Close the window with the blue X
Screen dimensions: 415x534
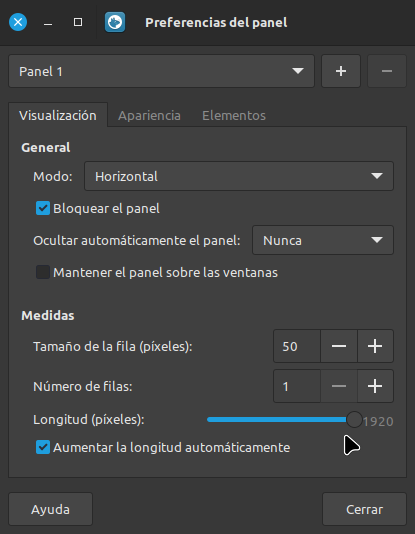tap(18, 22)
